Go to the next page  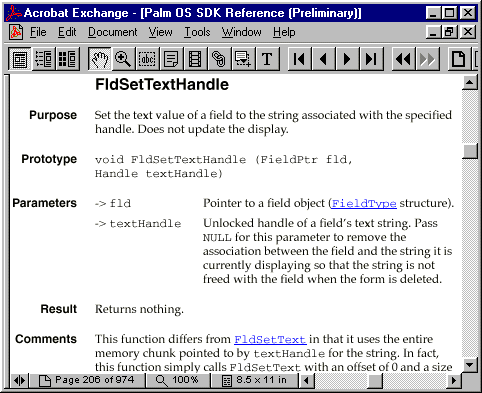point(347,59)
